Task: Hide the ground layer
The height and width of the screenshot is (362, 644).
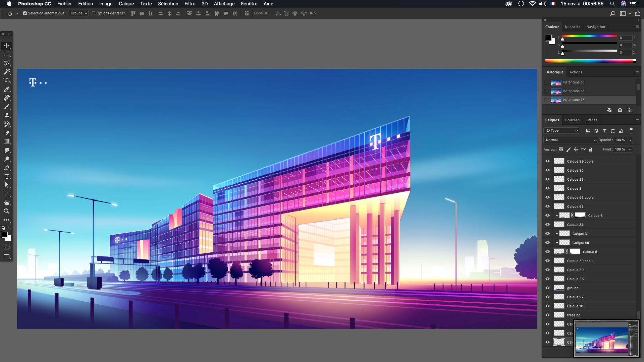Action: point(547,288)
